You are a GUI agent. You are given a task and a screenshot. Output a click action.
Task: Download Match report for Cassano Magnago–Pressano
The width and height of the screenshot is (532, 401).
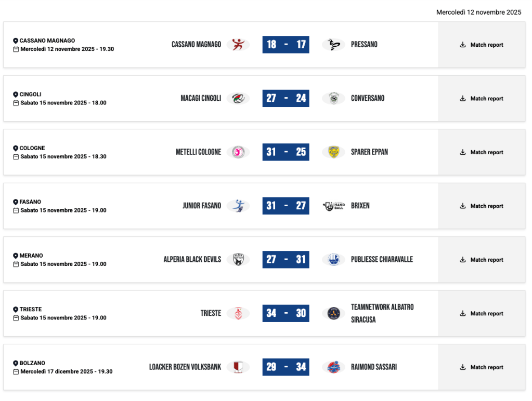point(482,45)
